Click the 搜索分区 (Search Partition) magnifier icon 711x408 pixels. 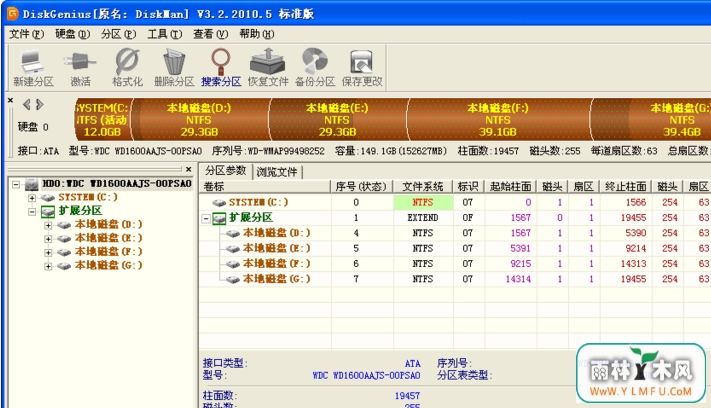coord(221,68)
